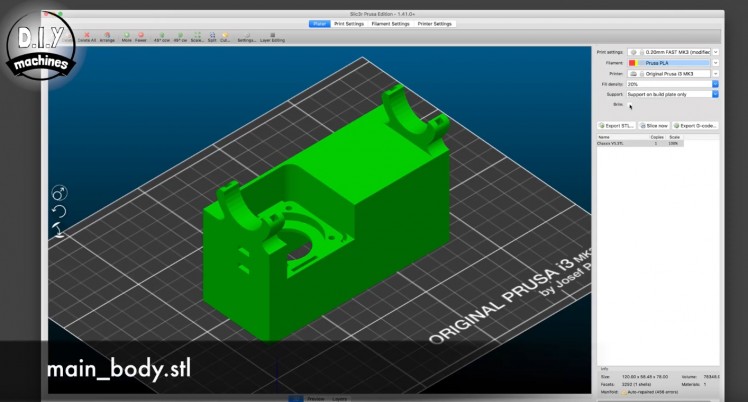Click the Split toolbar icon
Viewport: 748px width, 402px height.
pyautogui.click(x=212, y=36)
